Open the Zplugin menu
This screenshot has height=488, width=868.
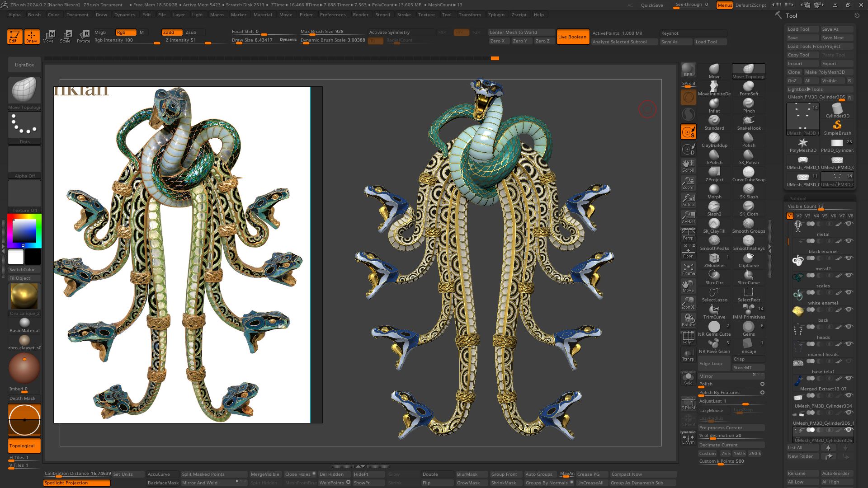pos(496,14)
